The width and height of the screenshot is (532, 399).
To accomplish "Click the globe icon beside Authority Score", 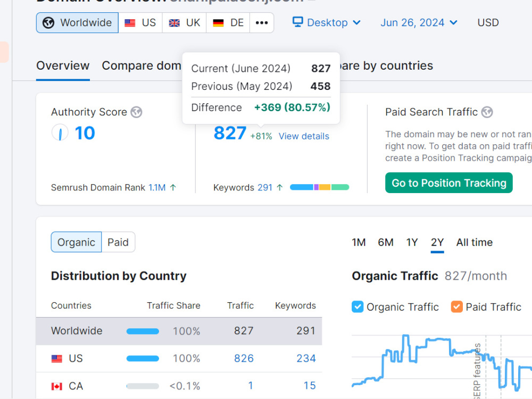I will pos(136,112).
